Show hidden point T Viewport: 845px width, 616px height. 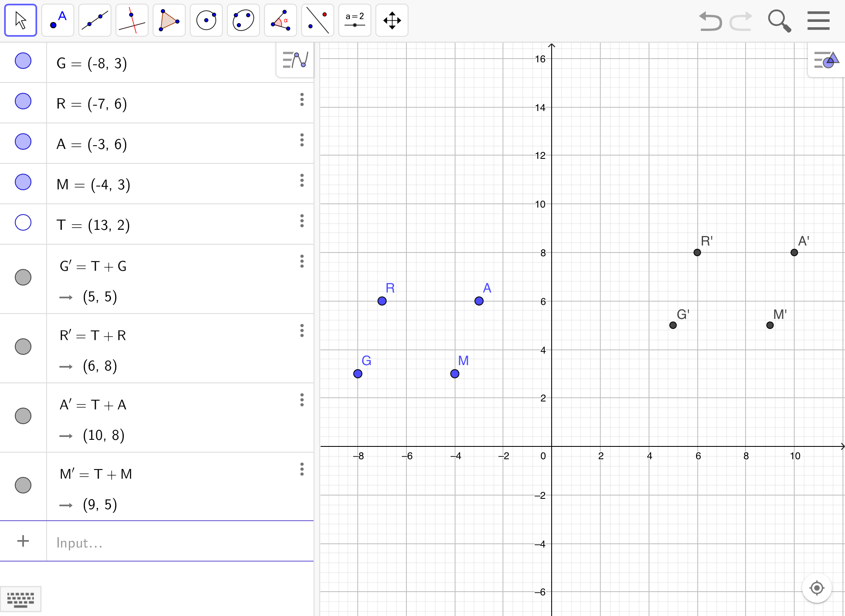click(23, 222)
